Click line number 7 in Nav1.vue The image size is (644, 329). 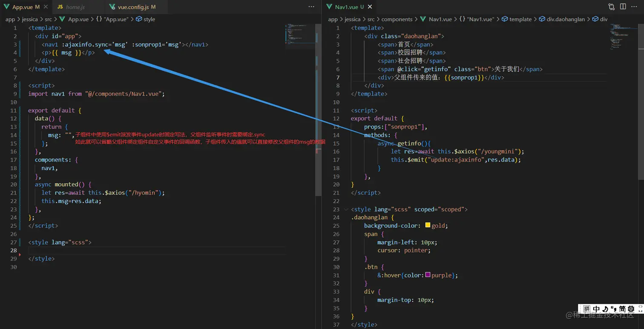338,77
